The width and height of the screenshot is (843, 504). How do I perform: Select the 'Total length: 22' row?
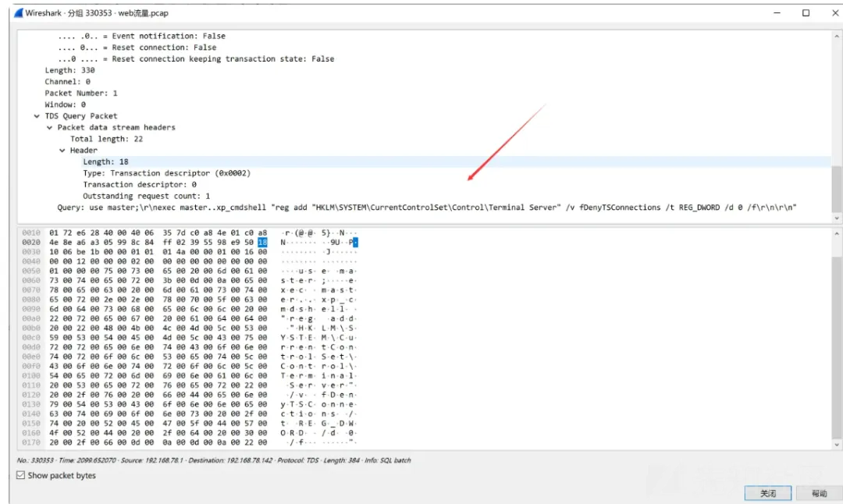(425, 139)
